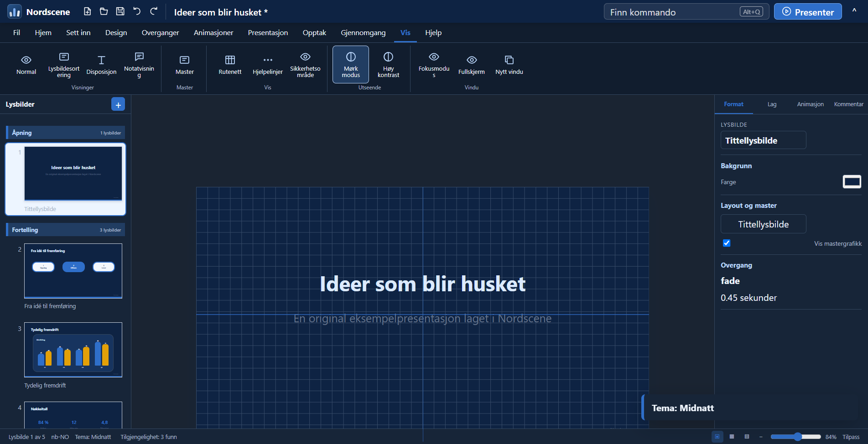Switch to Normal view
This screenshot has height=444, width=868.
coord(26,65)
